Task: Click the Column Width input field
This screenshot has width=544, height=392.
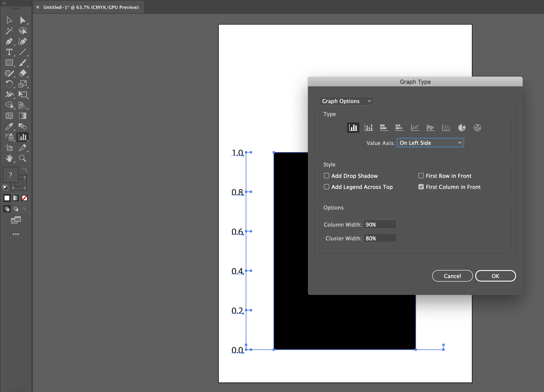Action: pyautogui.click(x=380, y=225)
